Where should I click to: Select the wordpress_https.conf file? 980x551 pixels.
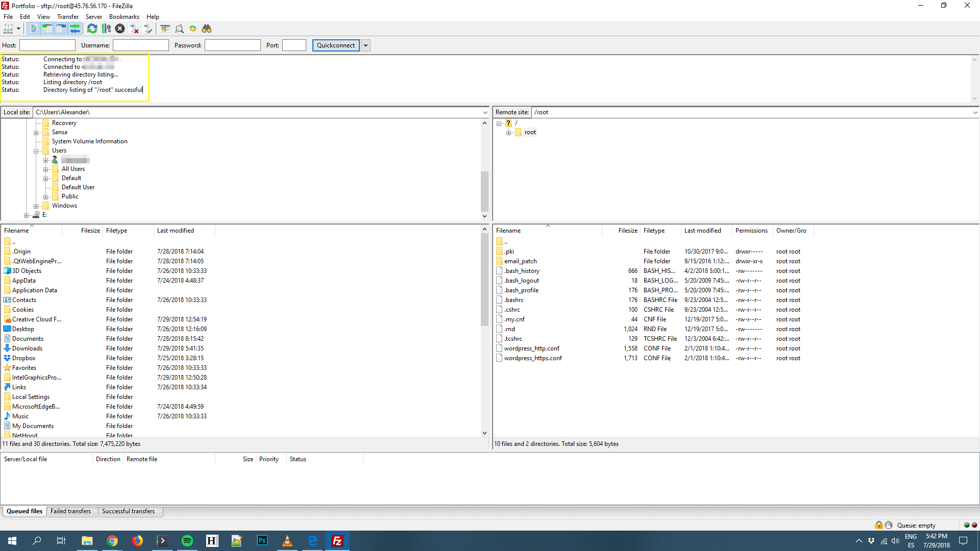click(532, 358)
